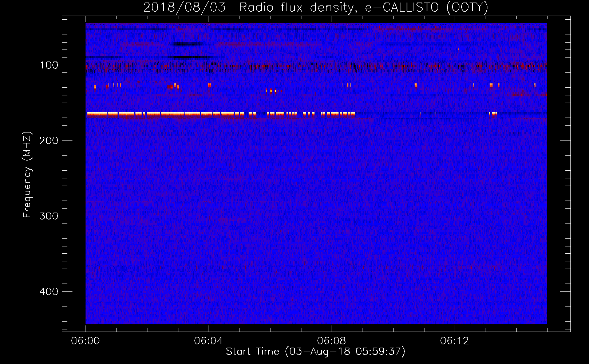
Task: Click the 06:08 time tick label
Action: (332, 341)
